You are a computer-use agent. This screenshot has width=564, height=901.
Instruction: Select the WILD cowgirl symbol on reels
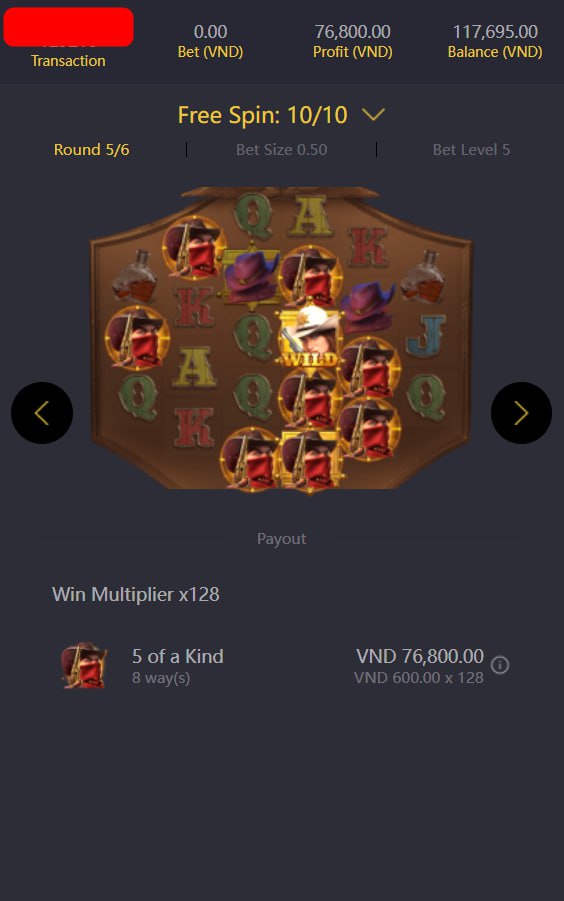click(x=310, y=337)
